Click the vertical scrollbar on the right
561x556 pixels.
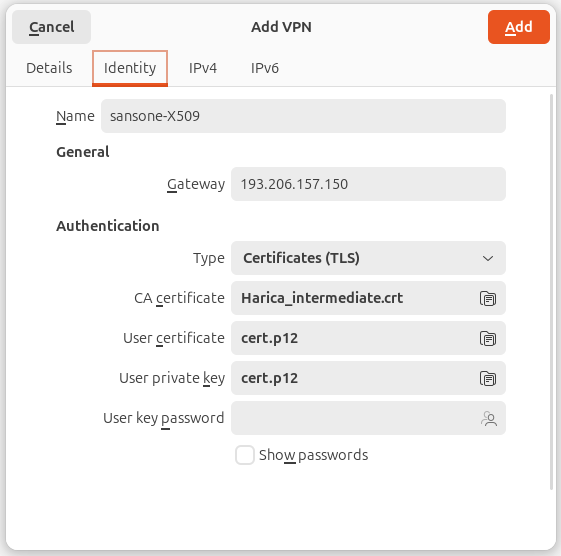click(x=551, y=292)
